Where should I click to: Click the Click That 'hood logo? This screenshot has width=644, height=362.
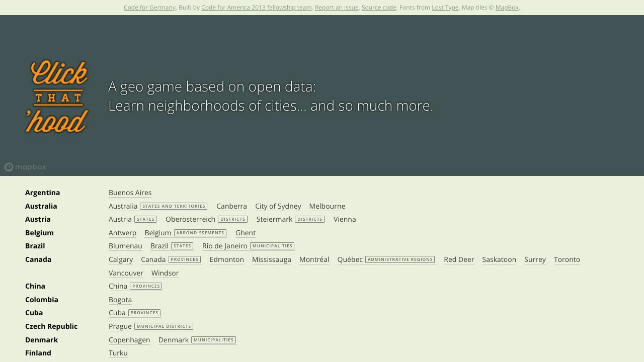(57, 97)
